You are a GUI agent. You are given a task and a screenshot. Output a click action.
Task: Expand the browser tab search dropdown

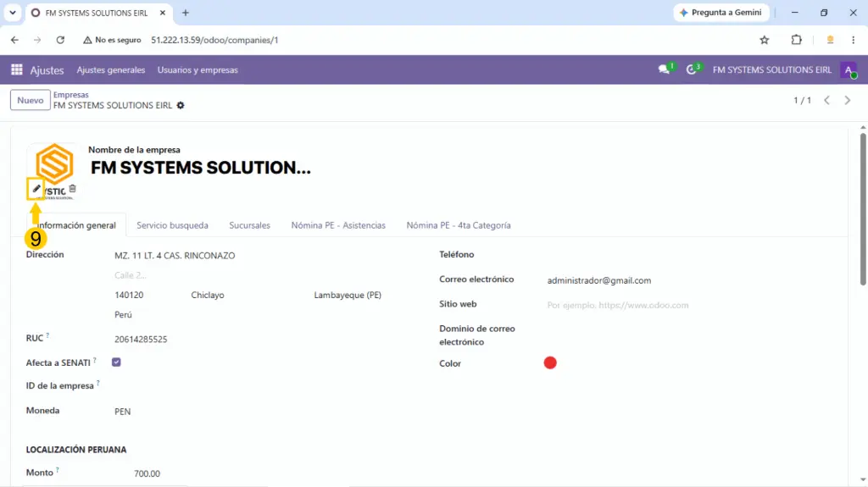click(x=12, y=12)
